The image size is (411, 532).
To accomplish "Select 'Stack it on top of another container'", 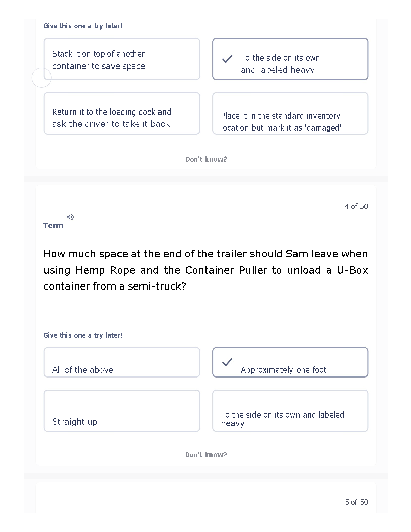I will pyautogui.click(x=122, y=59).
